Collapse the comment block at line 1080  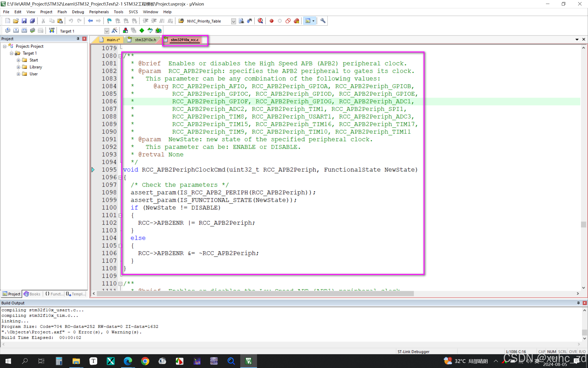(120, 56)
